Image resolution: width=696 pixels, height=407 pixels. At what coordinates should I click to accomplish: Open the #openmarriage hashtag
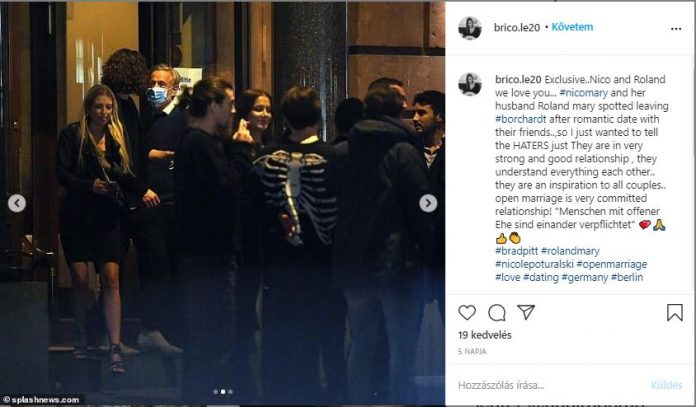pos(611,264)
